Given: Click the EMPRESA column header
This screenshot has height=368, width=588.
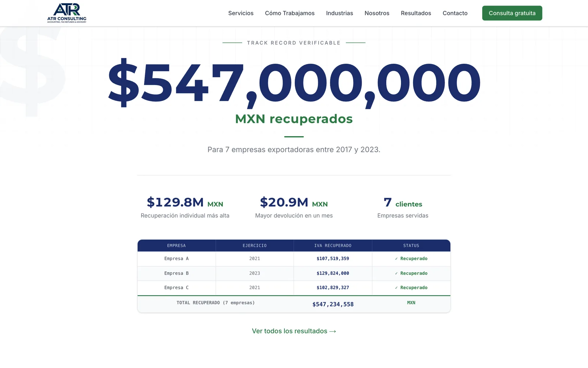Looking at the screenshot, I should point(176,245).
